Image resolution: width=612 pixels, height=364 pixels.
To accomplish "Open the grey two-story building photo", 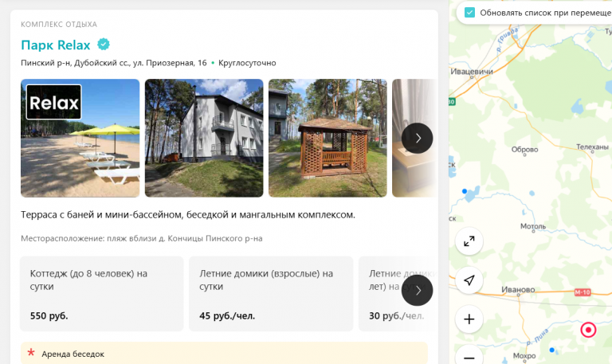I will 204,138.
